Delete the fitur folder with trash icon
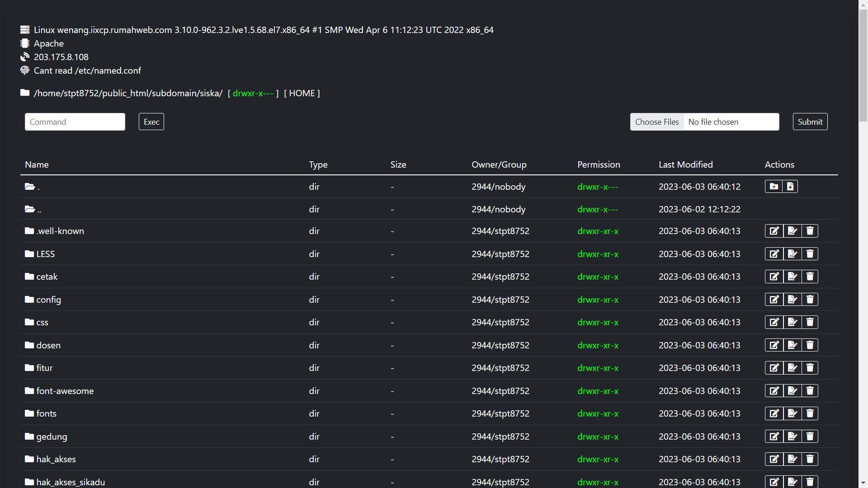868x488 pixels. click(x=810, y=368)
